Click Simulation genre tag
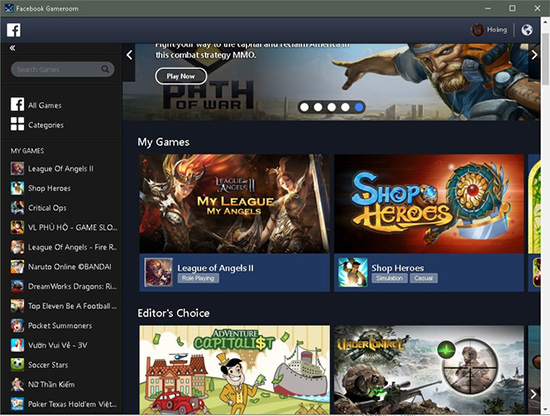 (x=389, y=278)
